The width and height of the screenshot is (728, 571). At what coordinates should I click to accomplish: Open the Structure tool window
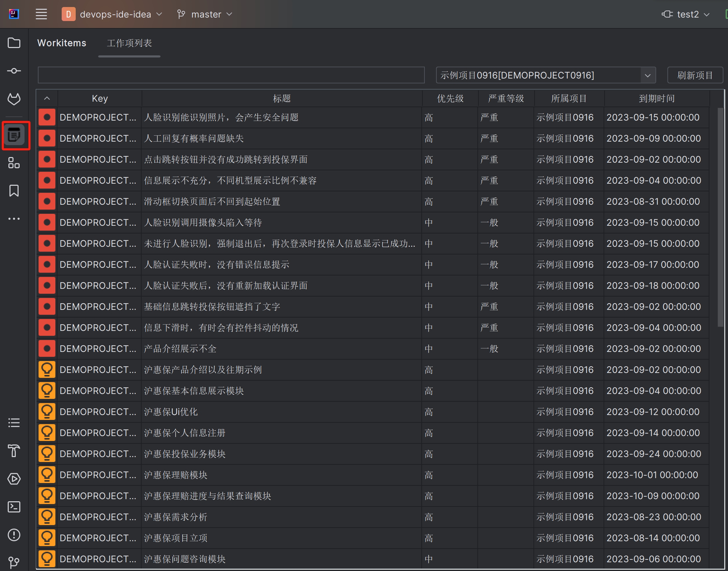[x=14, y=163]
